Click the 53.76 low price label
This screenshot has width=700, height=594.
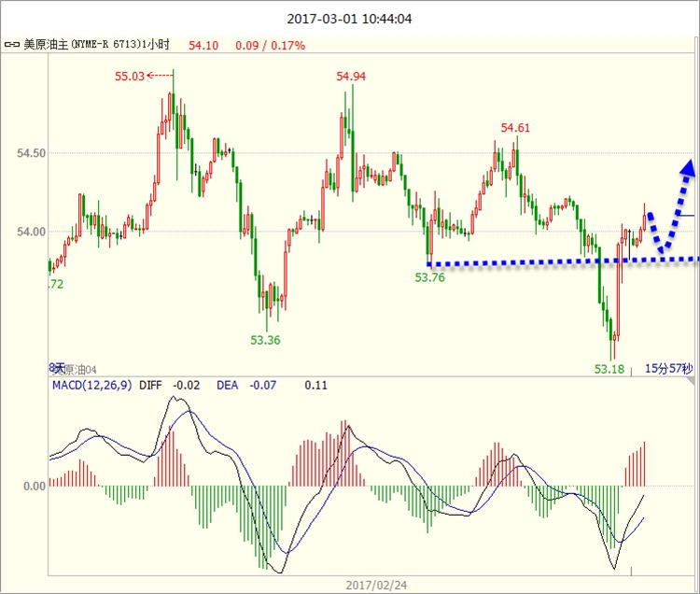[430, 277]
